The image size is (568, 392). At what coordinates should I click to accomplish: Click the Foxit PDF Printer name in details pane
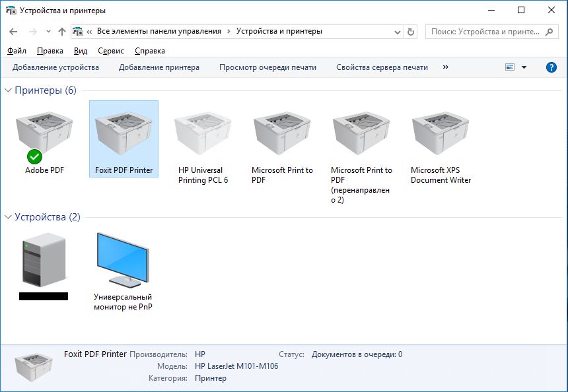pyautogui.click(x=95, y=354)
